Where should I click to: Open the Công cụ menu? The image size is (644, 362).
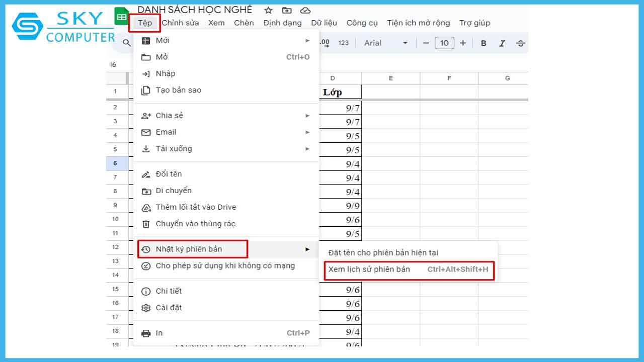(362, 23)
